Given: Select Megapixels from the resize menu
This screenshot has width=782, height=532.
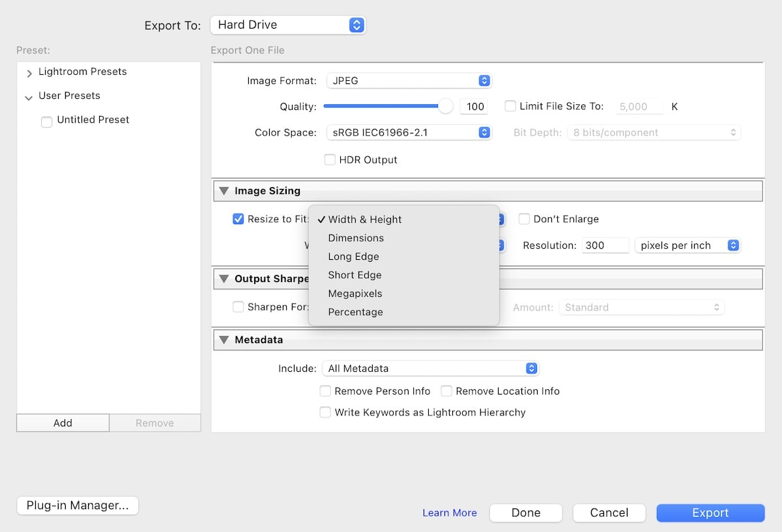Looking at the screenshot, I should (355, 293).
